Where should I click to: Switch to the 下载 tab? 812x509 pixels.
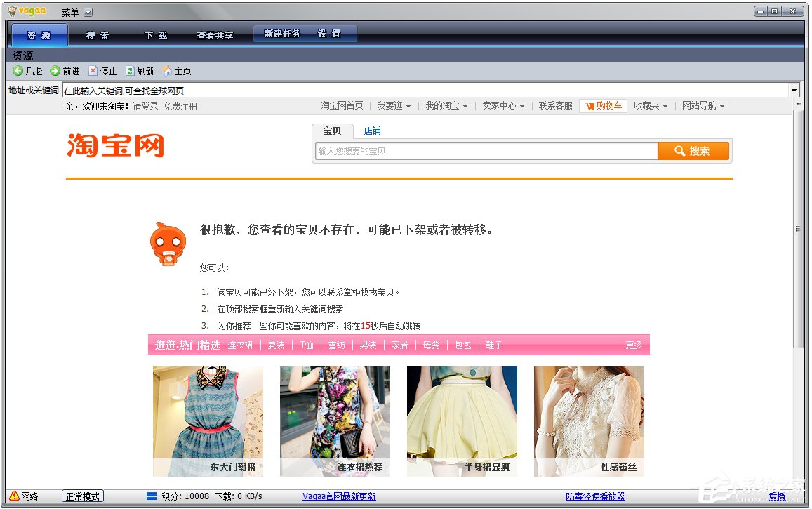(156, 35)
